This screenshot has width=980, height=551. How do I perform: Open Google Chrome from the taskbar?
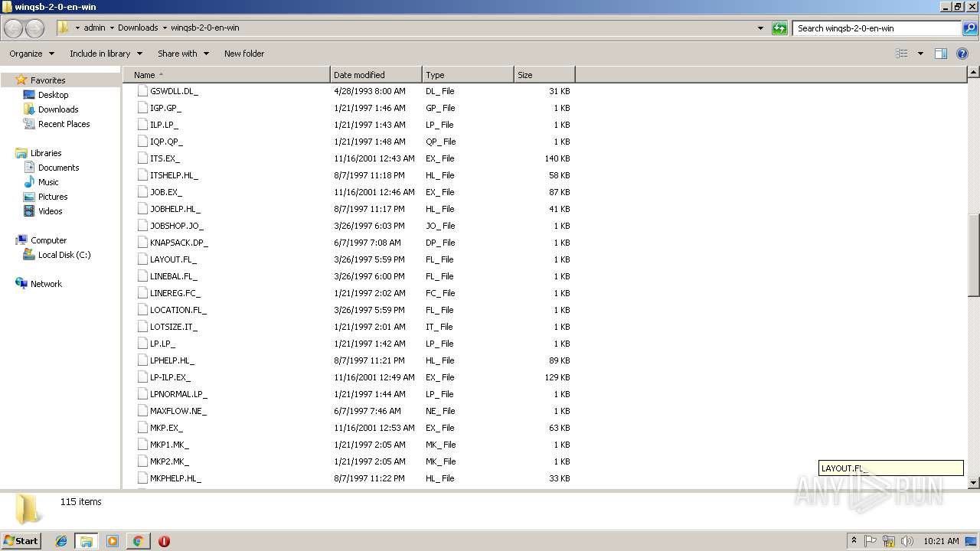point(138,541)
